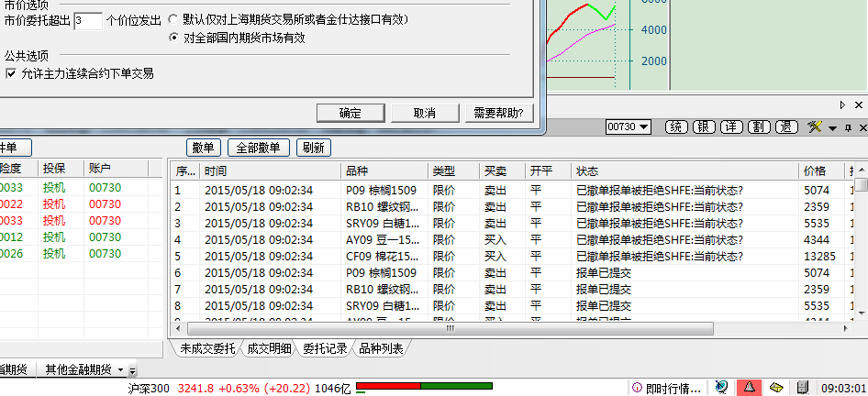Click the red alert bell status icon
Screen dimensions: 868x396
pos(749,387)
